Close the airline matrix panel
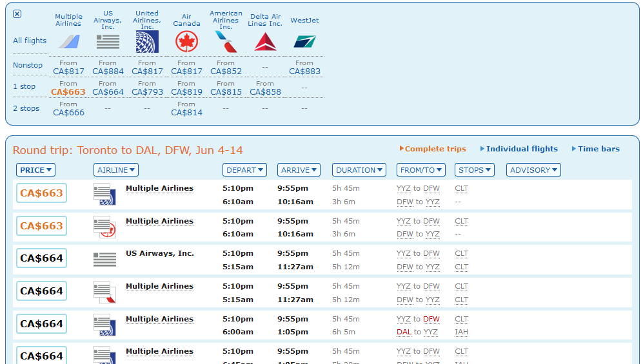The height and width of the screenshot is (364, 643). pos(17,14)
